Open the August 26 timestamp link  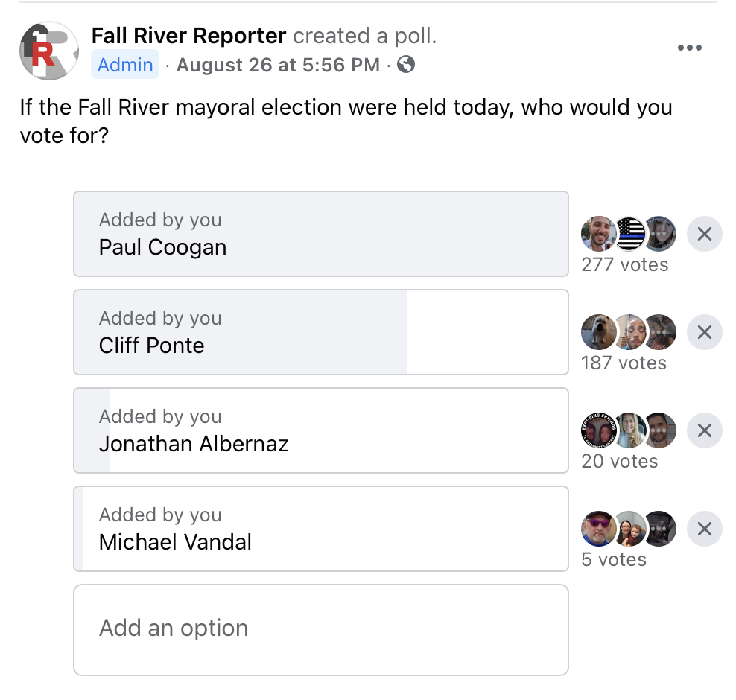pos(278,65)
